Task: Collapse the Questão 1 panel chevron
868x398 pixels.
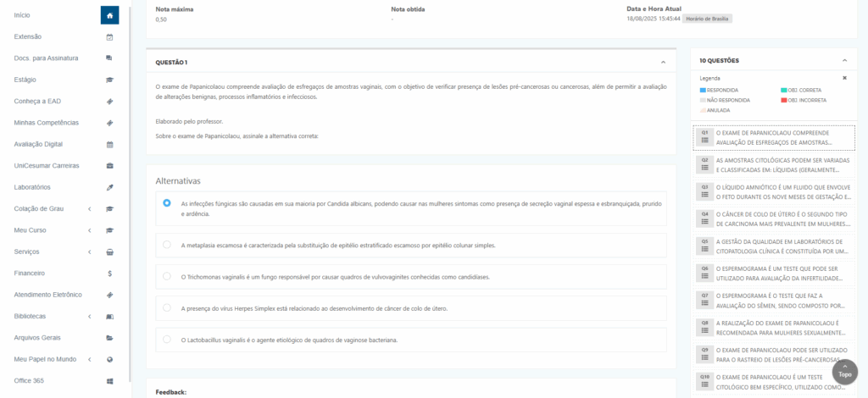Action: 663,63
